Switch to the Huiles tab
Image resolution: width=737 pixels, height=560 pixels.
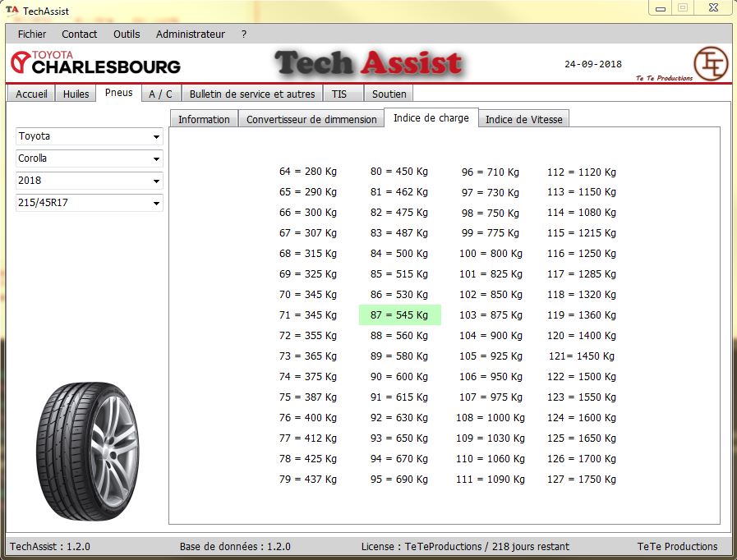76,94
